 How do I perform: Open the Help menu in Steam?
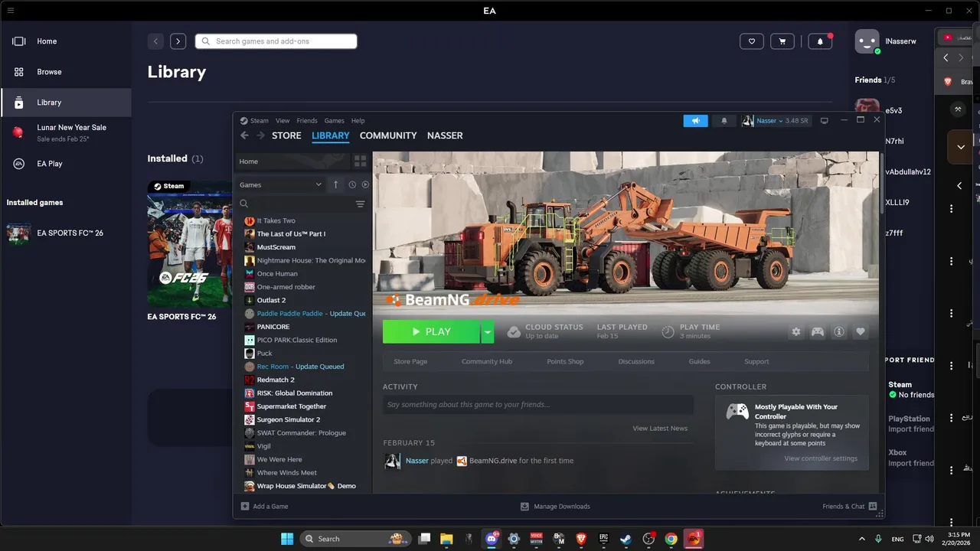[358, 121]
